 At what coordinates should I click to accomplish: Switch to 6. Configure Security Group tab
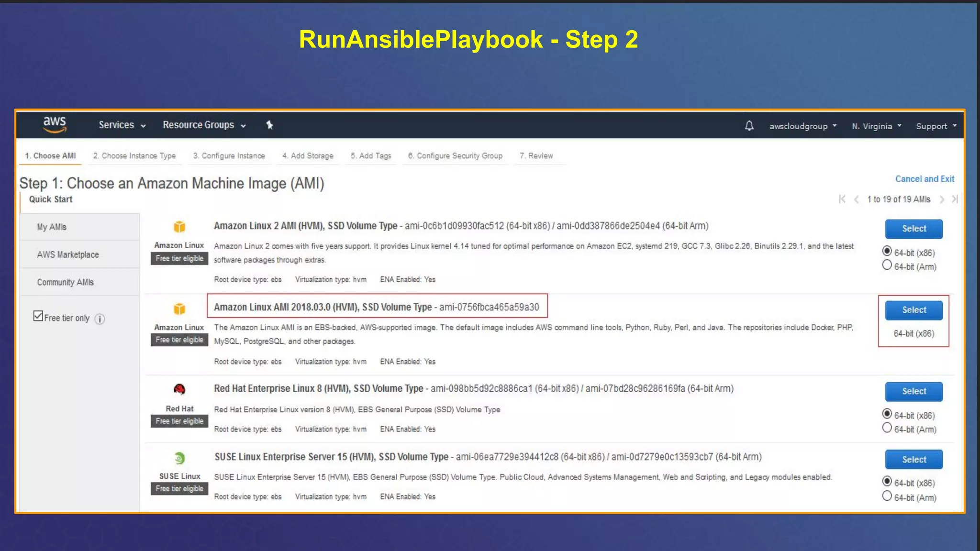click(x=455, y=156)
